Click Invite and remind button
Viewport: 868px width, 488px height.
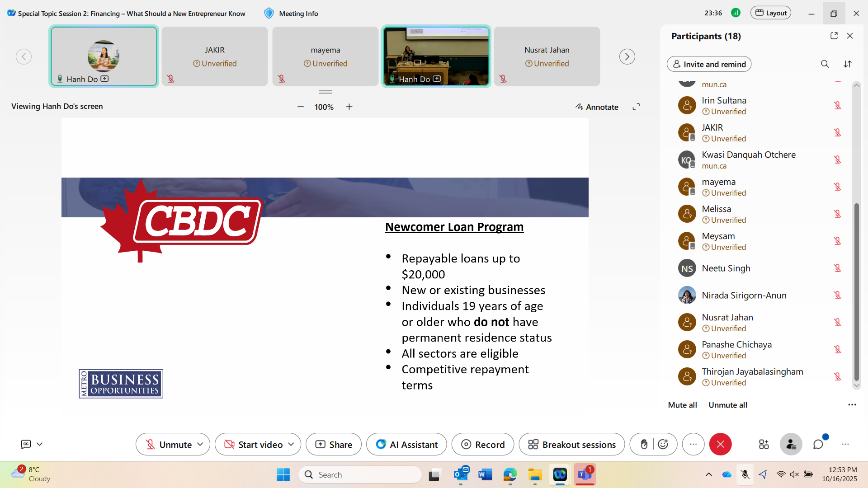[709, 64]
